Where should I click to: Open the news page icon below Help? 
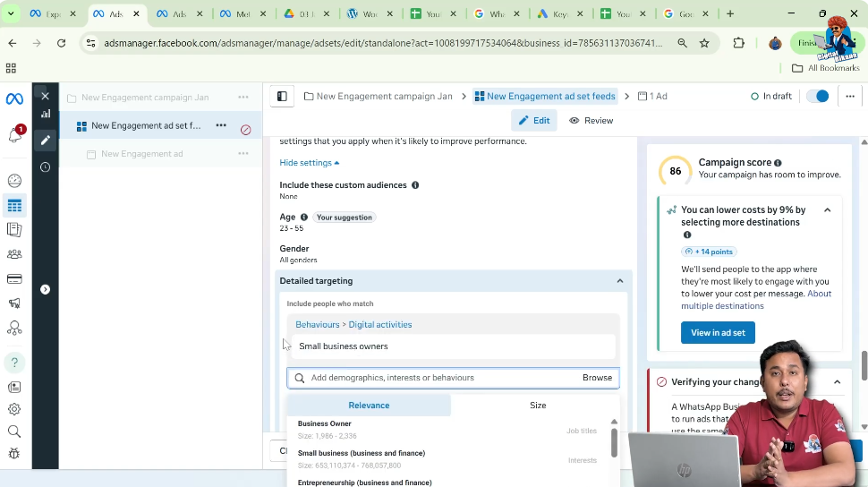(x=14, y=387)
